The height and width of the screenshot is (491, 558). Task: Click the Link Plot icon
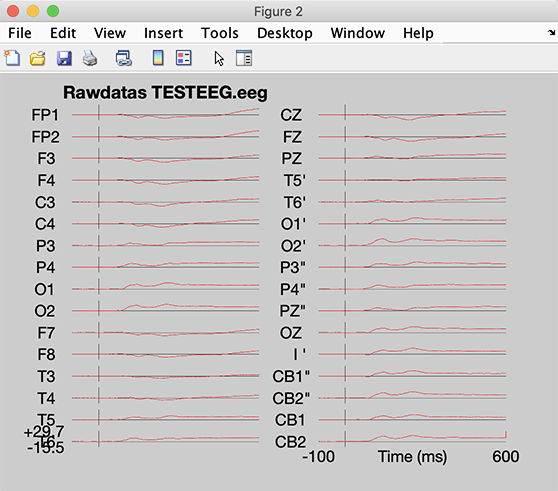[x=123, y=58]
